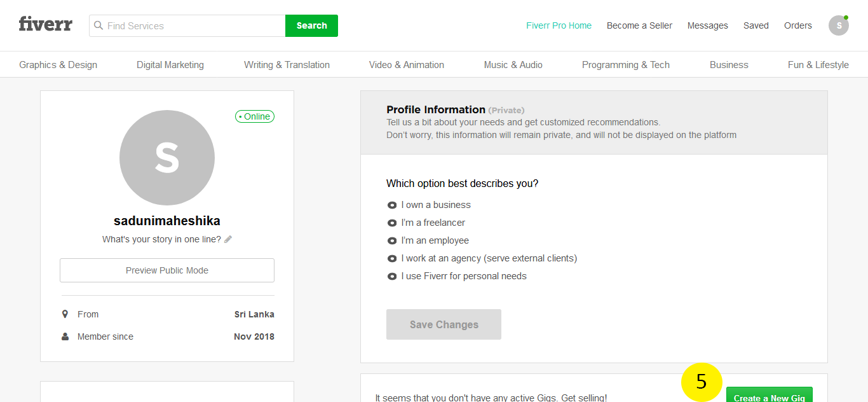Select "I own a business" option
The image size is (868, 402).
coord(429,205)
